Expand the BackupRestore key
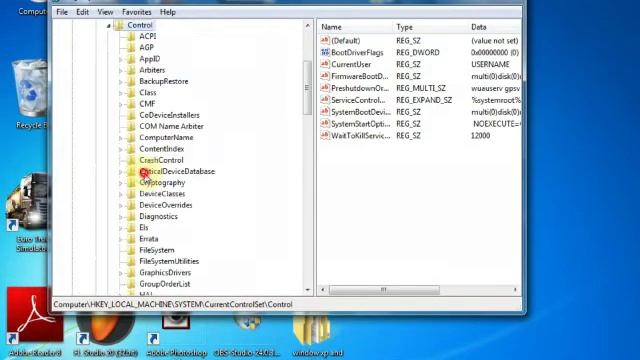Screen dimensions: 640x360 tap(120, 82)
